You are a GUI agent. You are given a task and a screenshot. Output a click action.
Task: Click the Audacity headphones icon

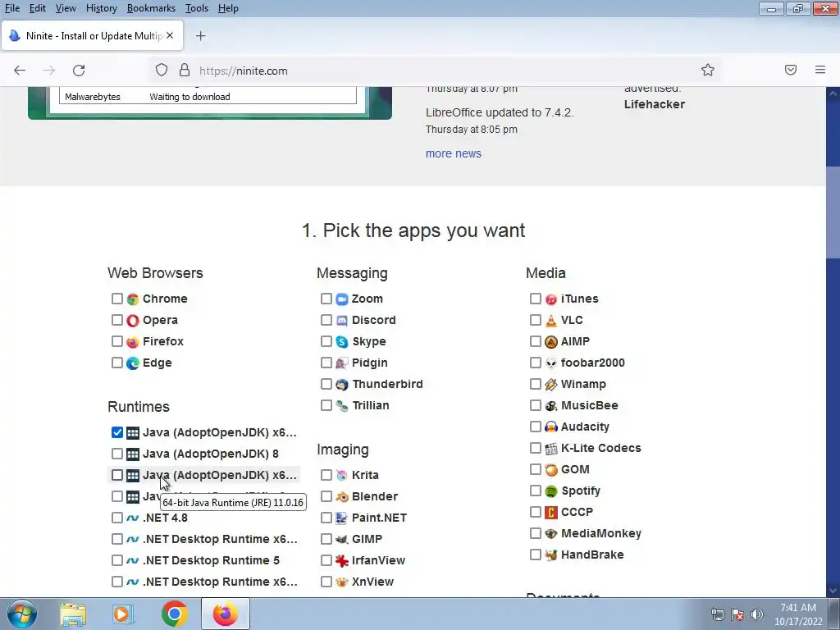[550, 427]
